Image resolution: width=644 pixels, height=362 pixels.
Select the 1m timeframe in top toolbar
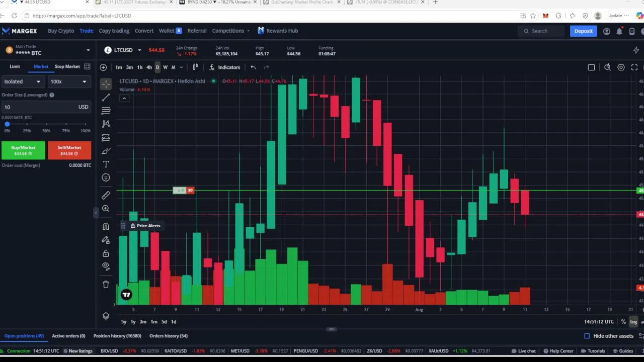[x=119, y=67]
